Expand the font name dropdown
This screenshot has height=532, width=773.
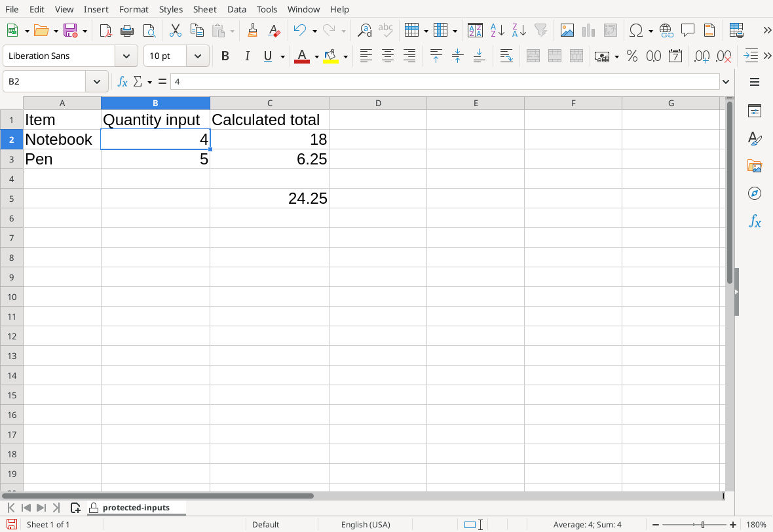point(126,56)
